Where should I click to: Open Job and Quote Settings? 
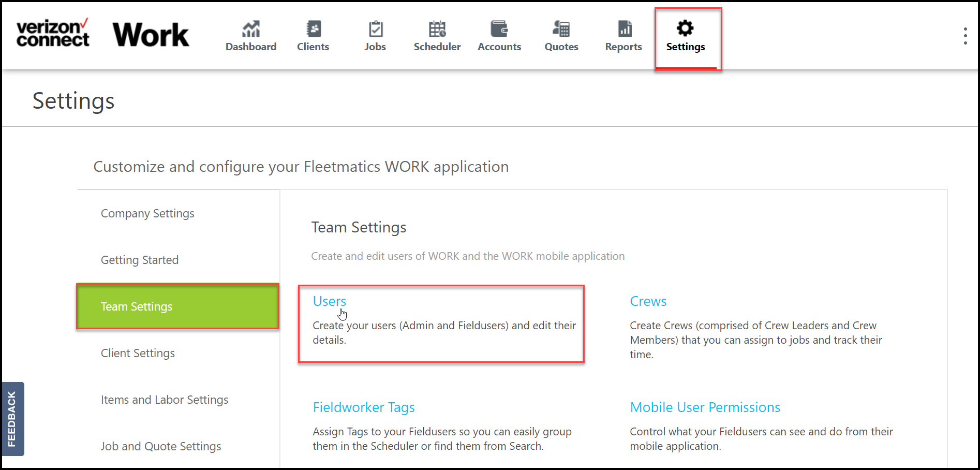coord(161,446)
